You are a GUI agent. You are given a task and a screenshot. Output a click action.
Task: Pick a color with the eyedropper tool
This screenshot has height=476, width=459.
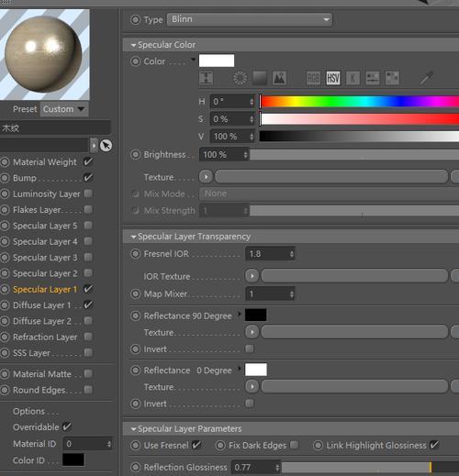click(426, 78)
